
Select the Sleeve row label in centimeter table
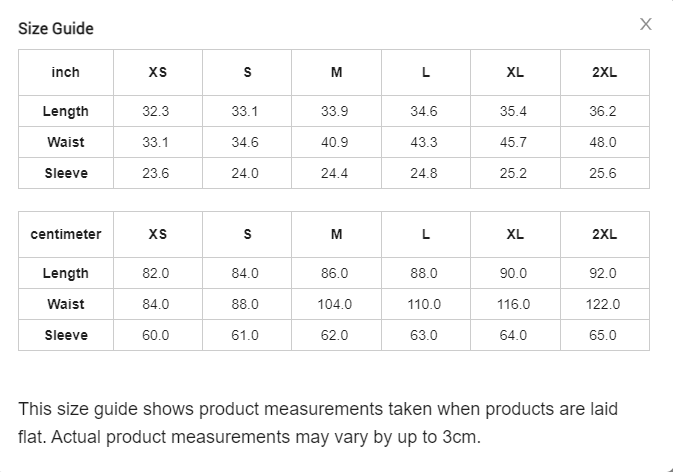click(66, 335)
